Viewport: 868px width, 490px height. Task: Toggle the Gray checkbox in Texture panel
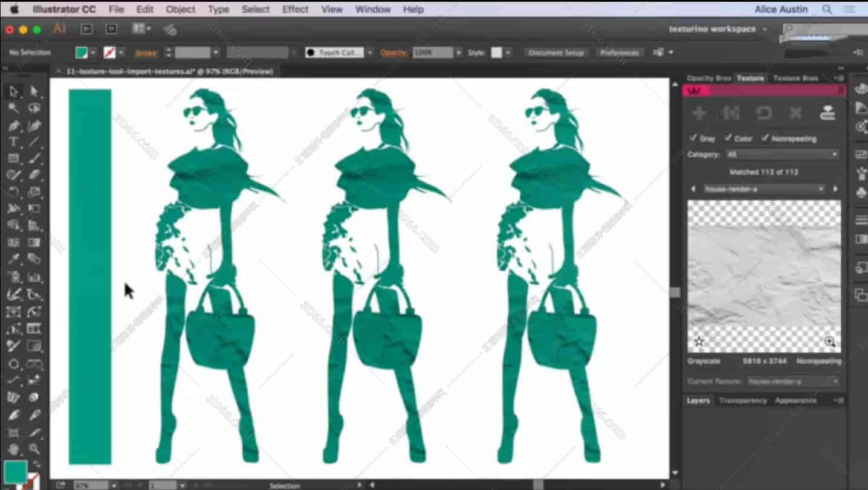(694, 138)
